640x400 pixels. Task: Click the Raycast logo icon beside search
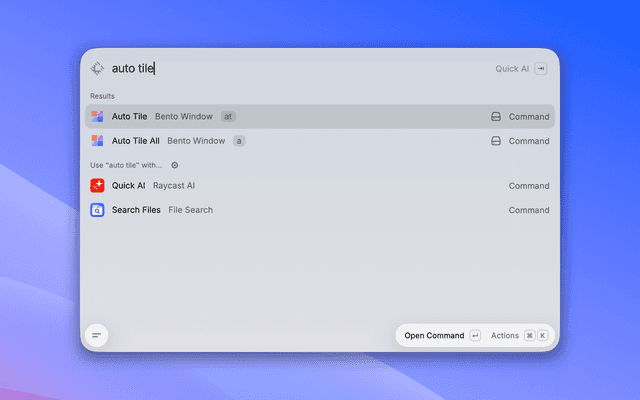pyautogui.click(x=97, y=68)
